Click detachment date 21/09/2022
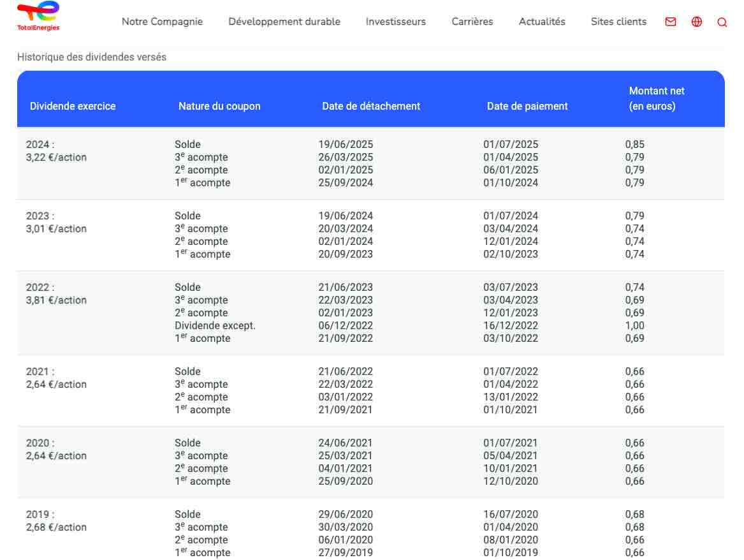744x560 pixels. tap(346, 339)
